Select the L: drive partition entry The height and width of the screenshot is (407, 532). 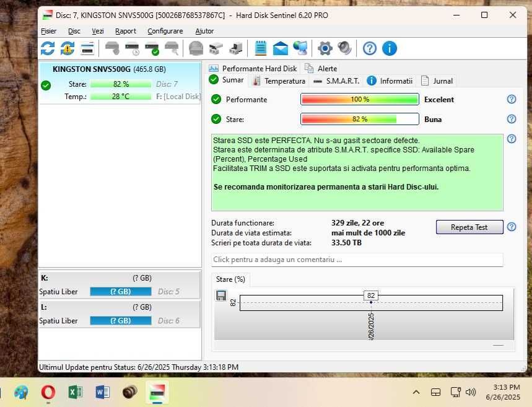(x=120, y=314)
